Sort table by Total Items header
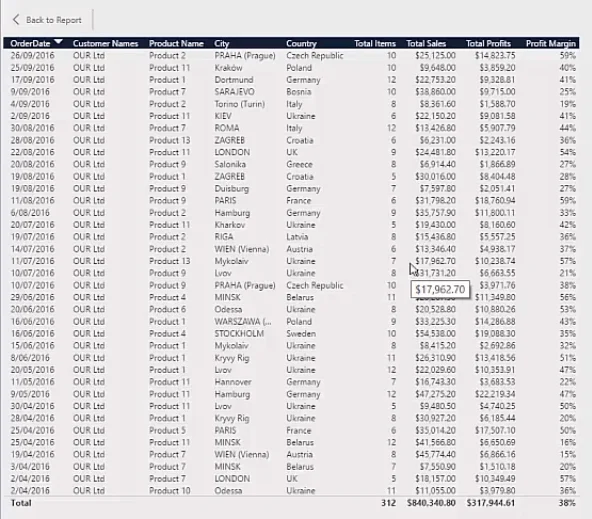The width and height of the screenshot is (592, 519). tap(375, 43)
